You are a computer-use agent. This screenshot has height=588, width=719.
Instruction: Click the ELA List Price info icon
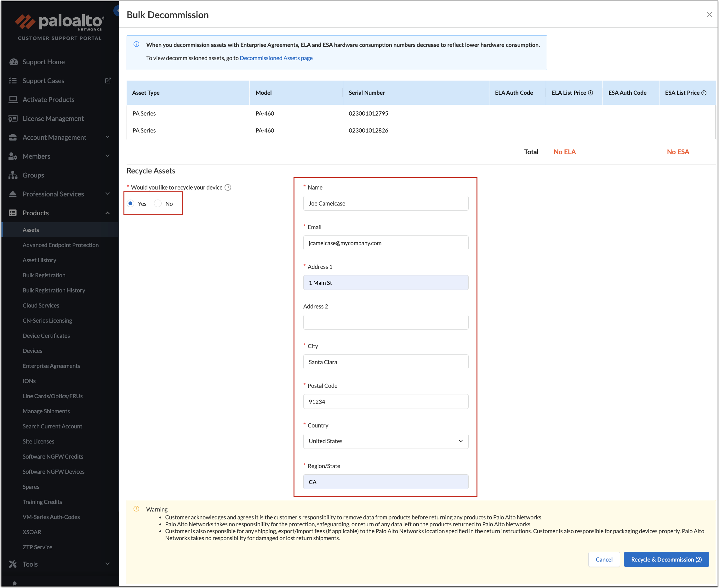click(591, 93)
